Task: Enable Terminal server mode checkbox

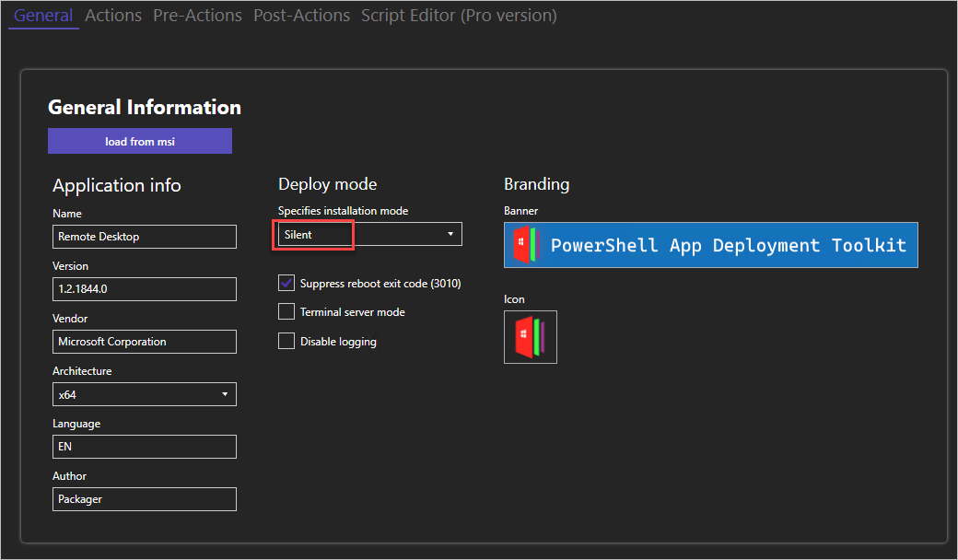Action: coord(286,311)
